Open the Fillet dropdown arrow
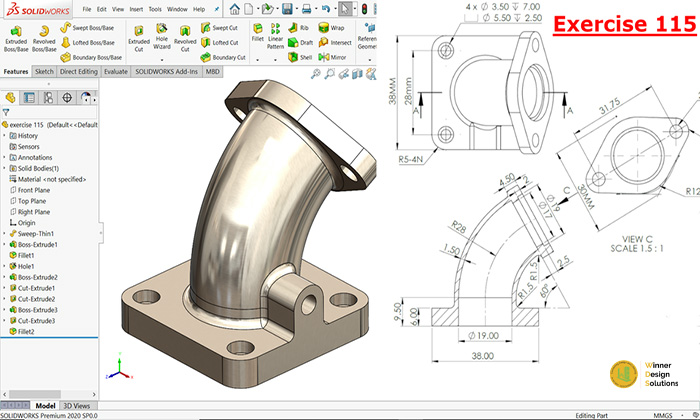Viewport: 700px width, 420px height. pyautogui.click(x=258, y=60)
